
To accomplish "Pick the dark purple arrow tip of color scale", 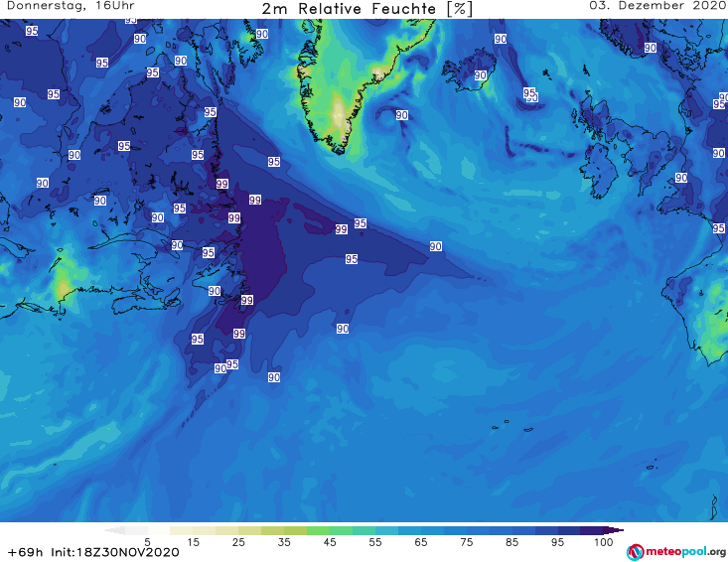I will pos(614,530).
